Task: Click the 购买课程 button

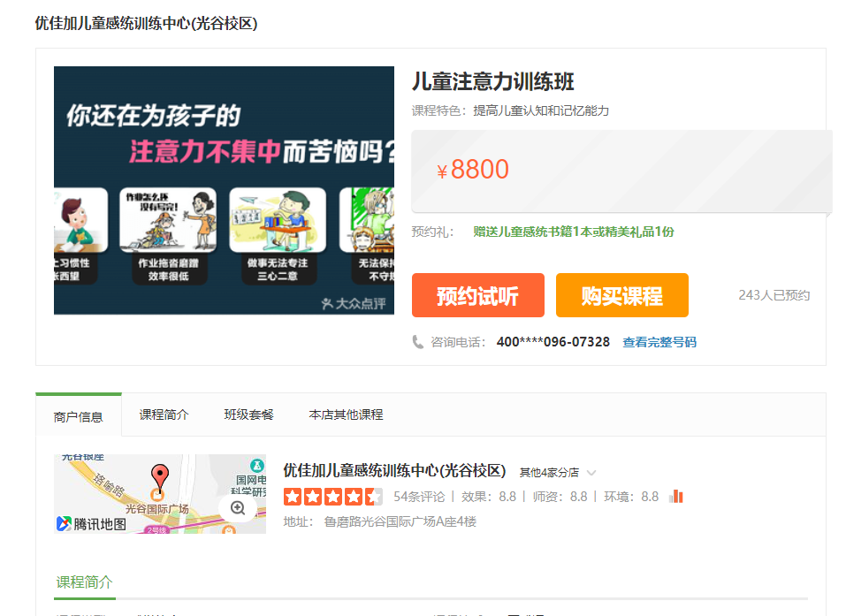Action: [621, 295]
